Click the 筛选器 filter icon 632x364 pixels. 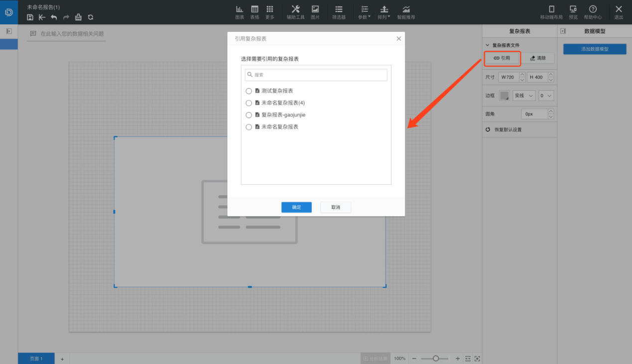click(x=339, y=12)
